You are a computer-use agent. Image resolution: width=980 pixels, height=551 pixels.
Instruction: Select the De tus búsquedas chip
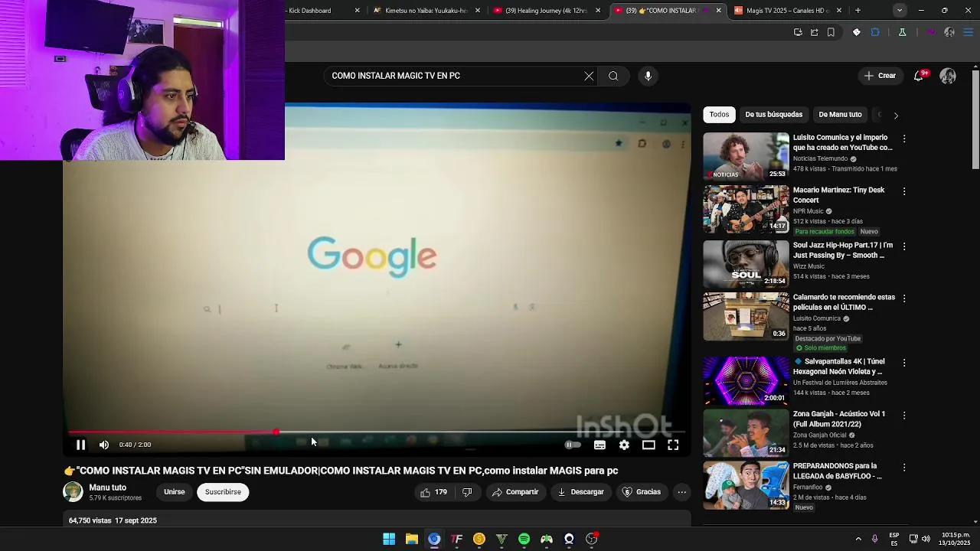773,115
